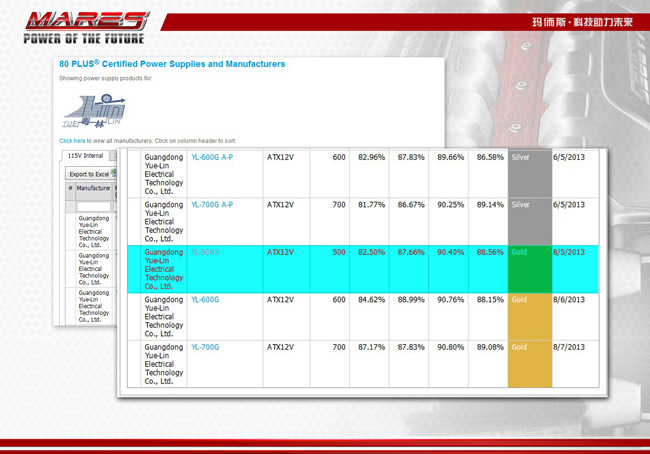Sort by the Manufacturer column header
The height and width of the screenshot is (454, 650).
94,188
